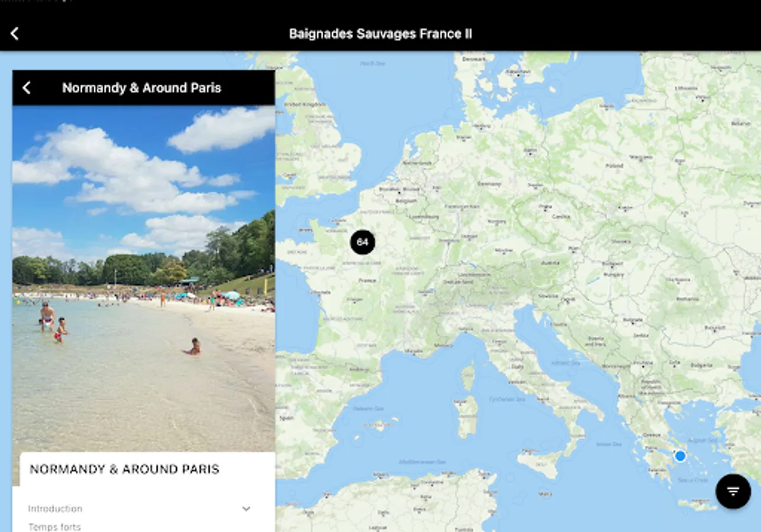Screen dimensions: 761x532
Task: Select the blue current location dot
Action: pyautogui.click(x=680, y=456)
